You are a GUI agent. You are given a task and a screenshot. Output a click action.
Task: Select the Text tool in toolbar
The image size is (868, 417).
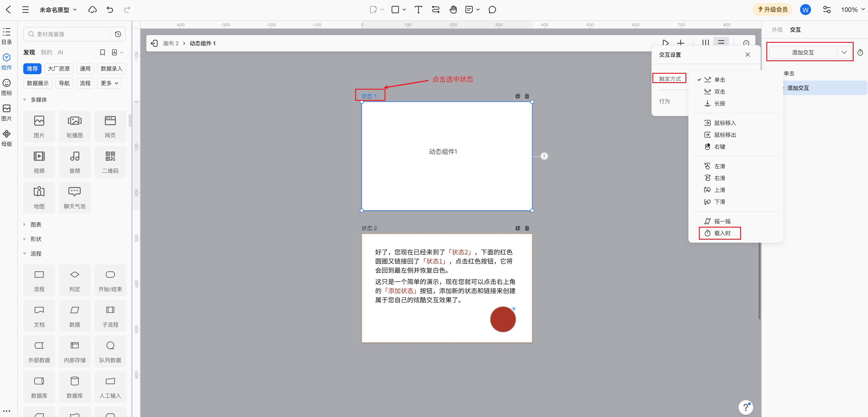(418, 10)
